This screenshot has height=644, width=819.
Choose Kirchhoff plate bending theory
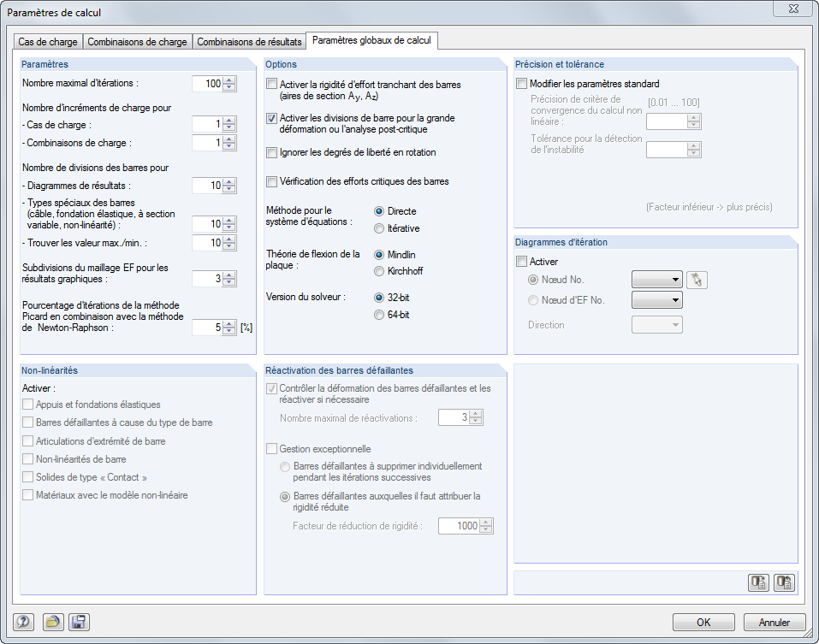coord(379,271)
